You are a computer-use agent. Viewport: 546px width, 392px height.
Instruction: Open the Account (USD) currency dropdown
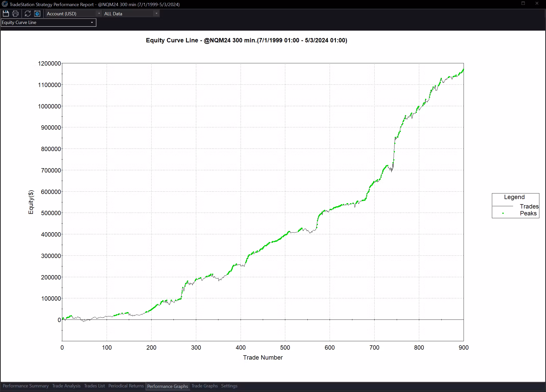click(73, 14)
